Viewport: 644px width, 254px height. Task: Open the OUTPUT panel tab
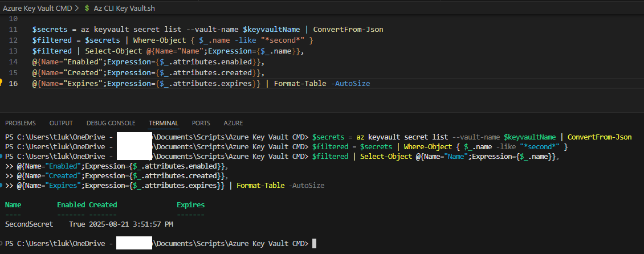[61, 123]
